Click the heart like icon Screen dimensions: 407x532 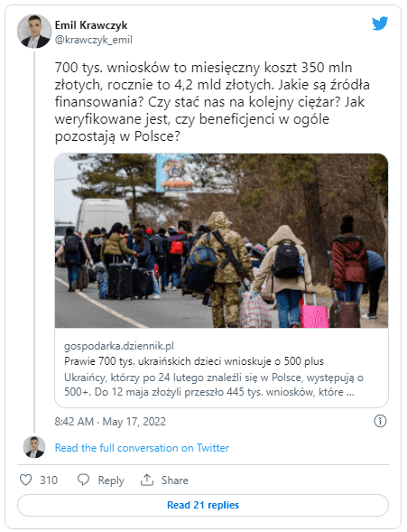(x=26, y=480)
